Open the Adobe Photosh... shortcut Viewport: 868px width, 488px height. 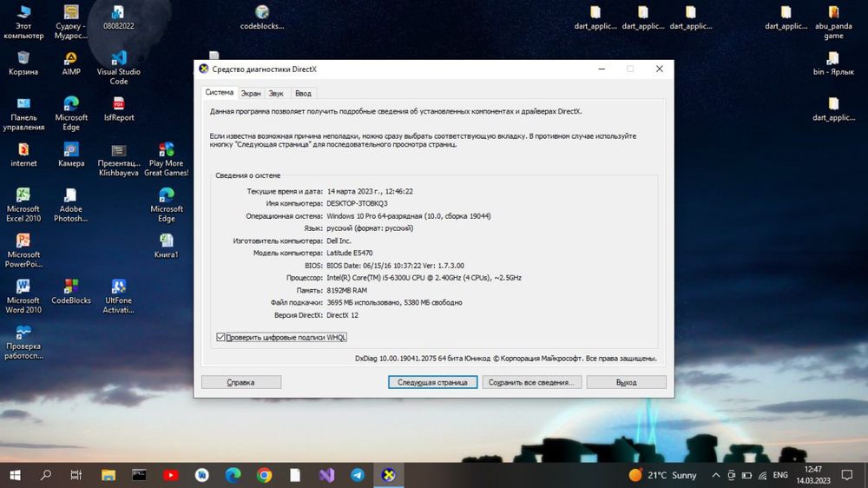[71, 205]
